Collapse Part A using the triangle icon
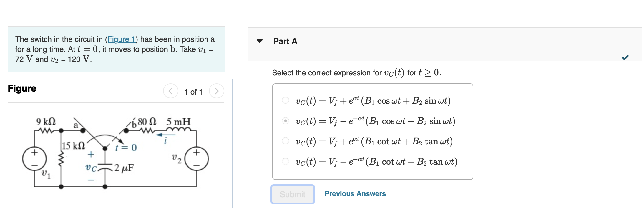644x222 pixels. (260, 42)
